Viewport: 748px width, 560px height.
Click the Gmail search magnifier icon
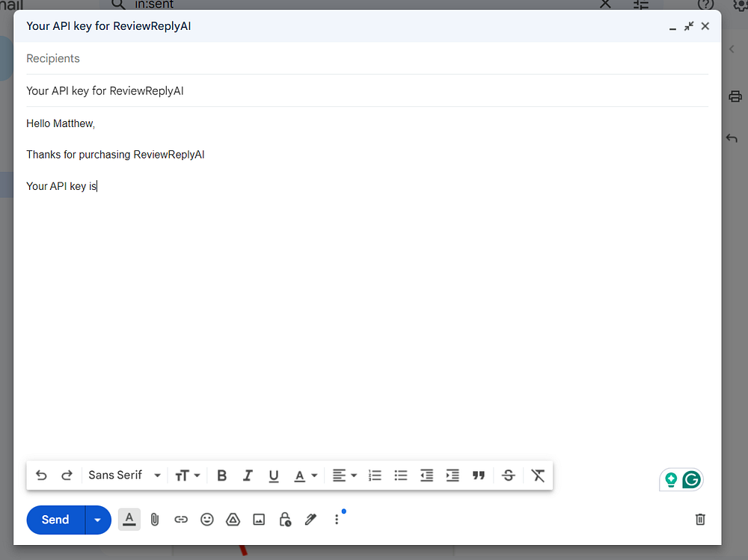point(118,4)
